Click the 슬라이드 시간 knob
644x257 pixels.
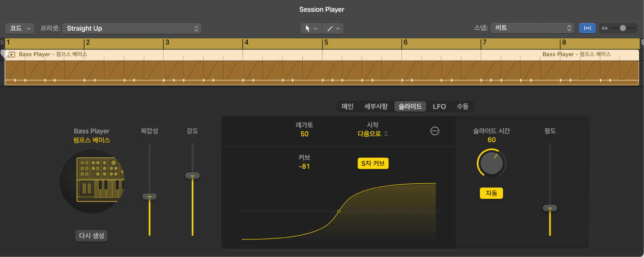491,164
